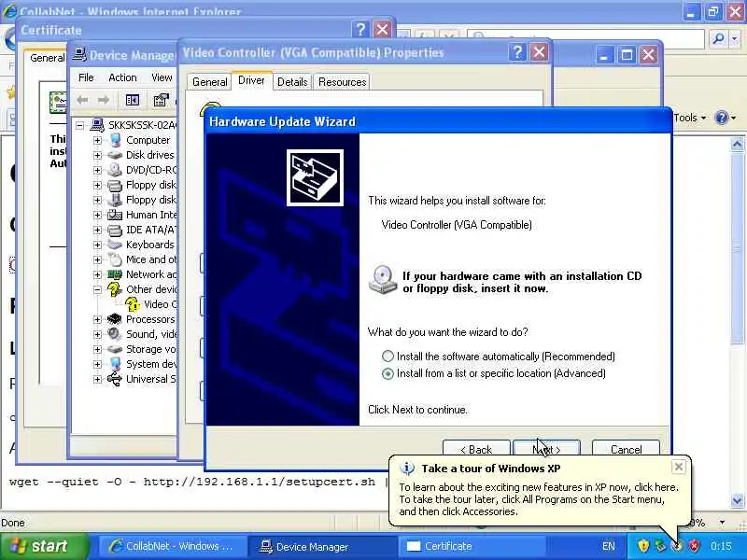Open the View menu in Device Manager
Image resolution: width=747 pixels, height=560 pixels.
pos(162,77)
